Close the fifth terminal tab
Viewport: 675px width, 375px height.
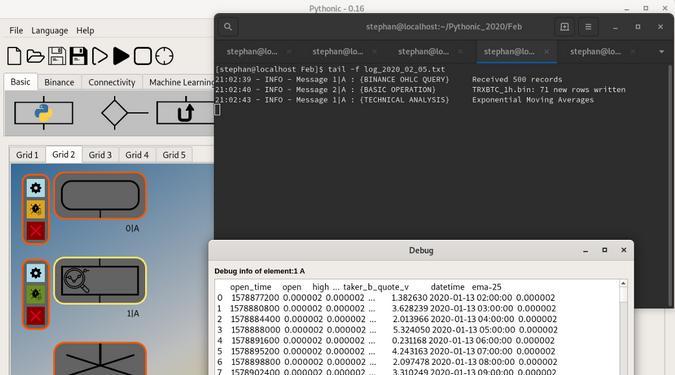click(x=633, y=52)
